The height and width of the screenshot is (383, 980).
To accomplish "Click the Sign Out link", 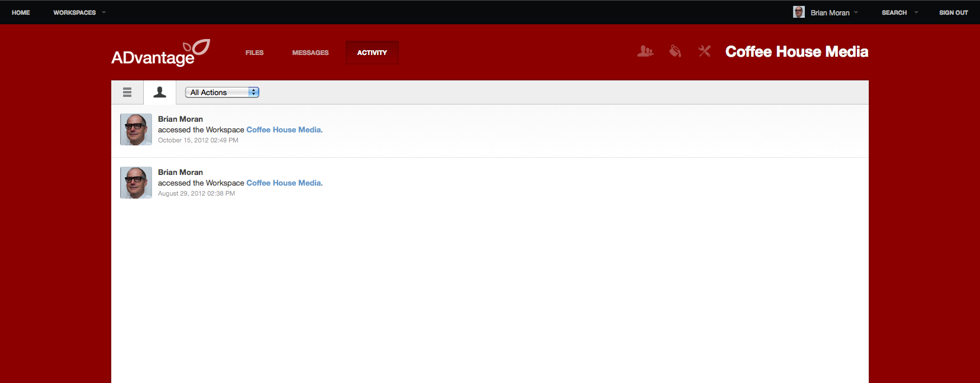I will click(x=953, y=12).
